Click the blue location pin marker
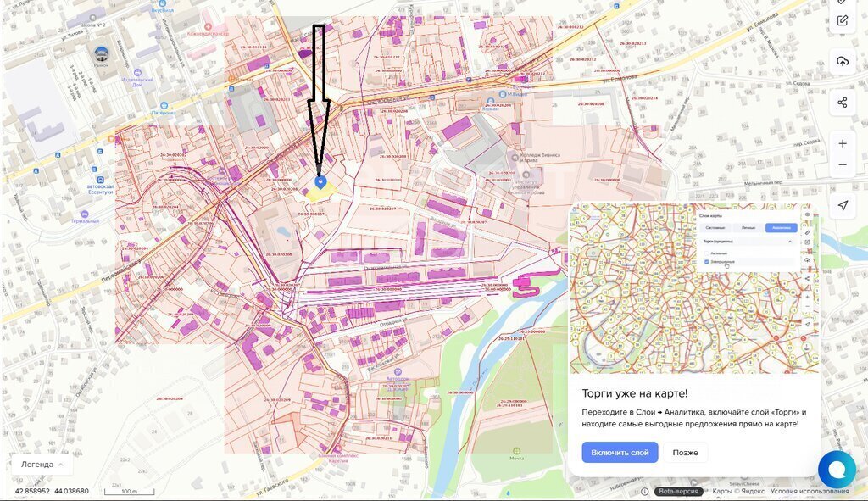Viewport: 868px width, 501px height. 320,182
